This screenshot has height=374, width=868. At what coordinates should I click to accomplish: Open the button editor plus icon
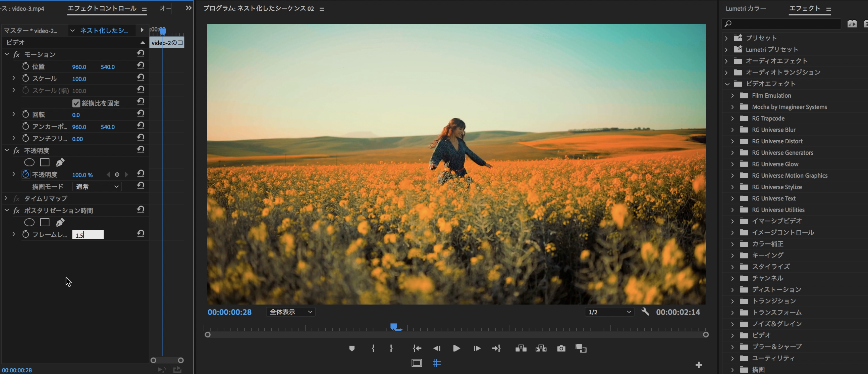699,365
